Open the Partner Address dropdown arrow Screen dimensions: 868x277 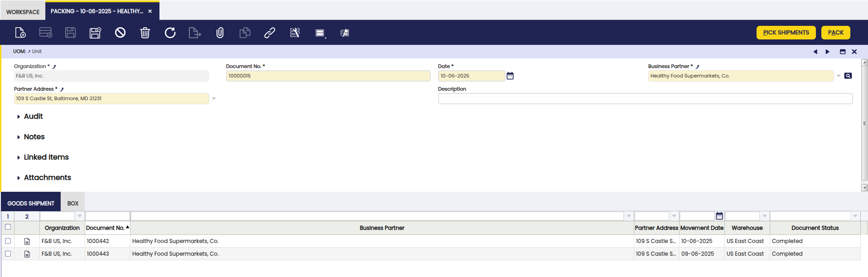click(214, 98)
